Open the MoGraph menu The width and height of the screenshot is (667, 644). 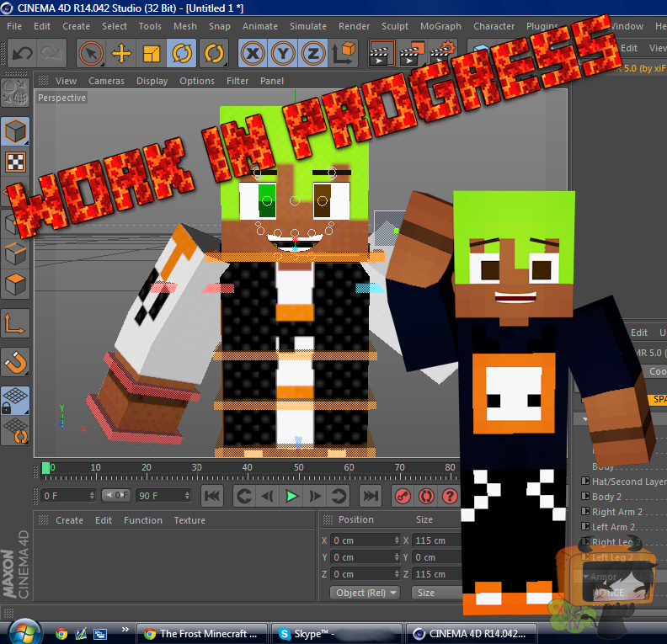click(x=440, y=26)
